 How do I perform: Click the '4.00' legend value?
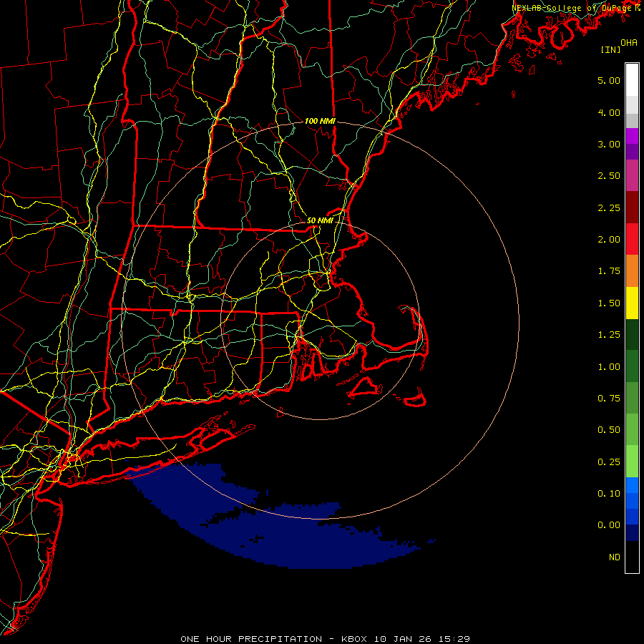pyautogui.click(x=609, y=112)
